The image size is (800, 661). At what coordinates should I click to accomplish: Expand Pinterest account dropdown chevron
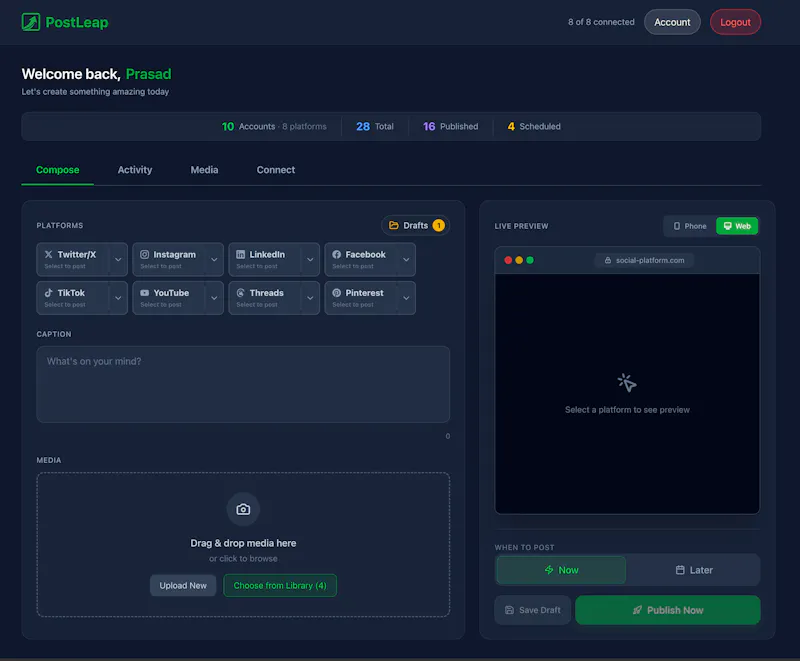[x=406, y=298]
